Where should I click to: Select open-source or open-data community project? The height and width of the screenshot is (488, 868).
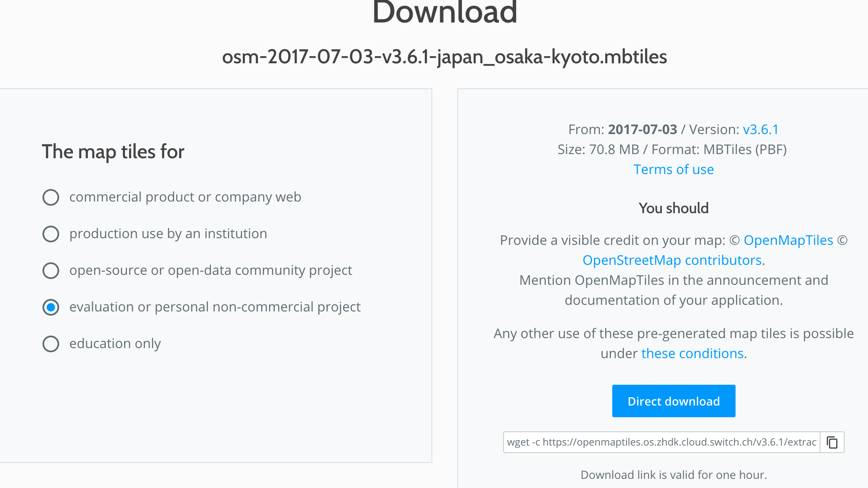tap(50, 271)
